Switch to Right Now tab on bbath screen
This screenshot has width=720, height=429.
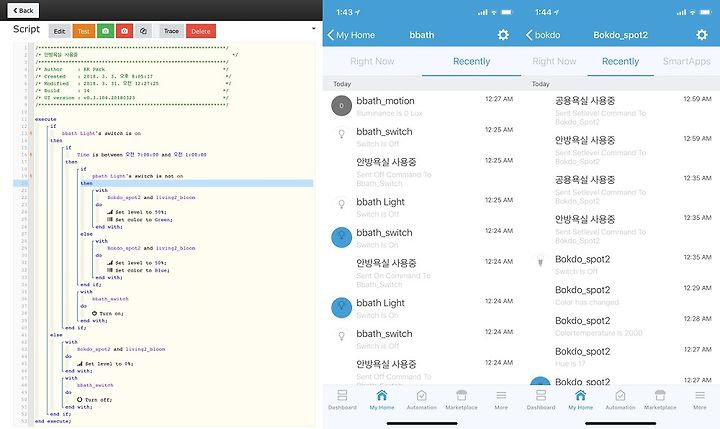click(372, 61)
